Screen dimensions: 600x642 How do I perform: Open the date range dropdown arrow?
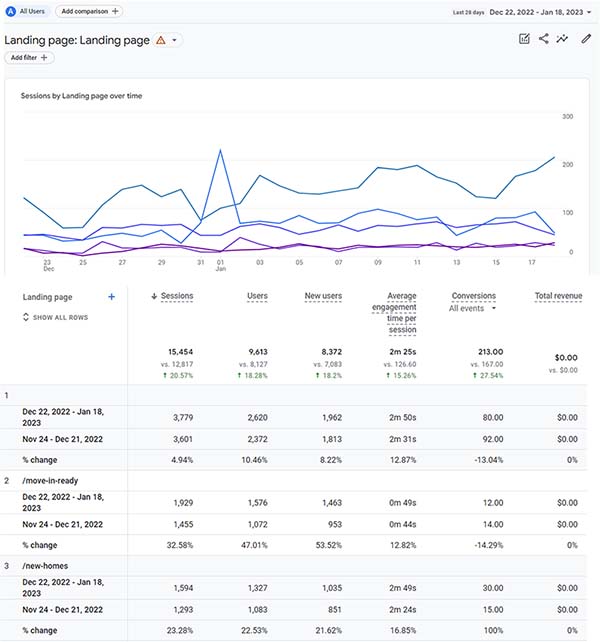pos(589,12)
